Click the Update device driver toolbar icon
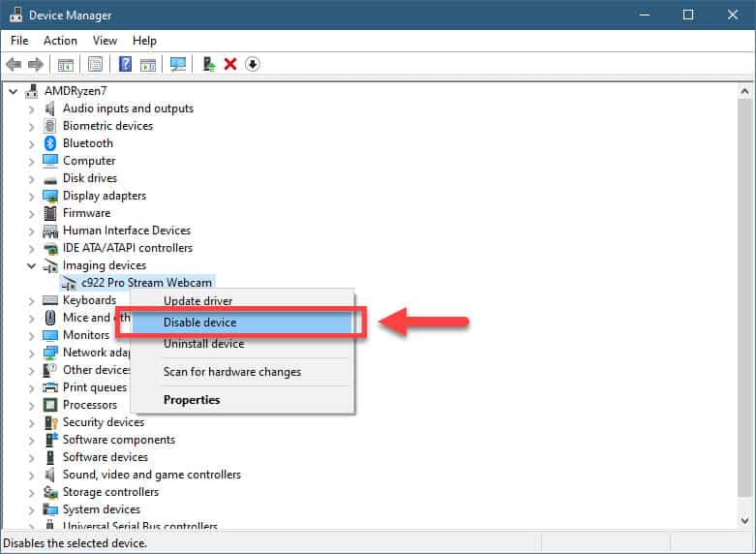The width and height of the screenshot is (756, 554). click(208, 64)
